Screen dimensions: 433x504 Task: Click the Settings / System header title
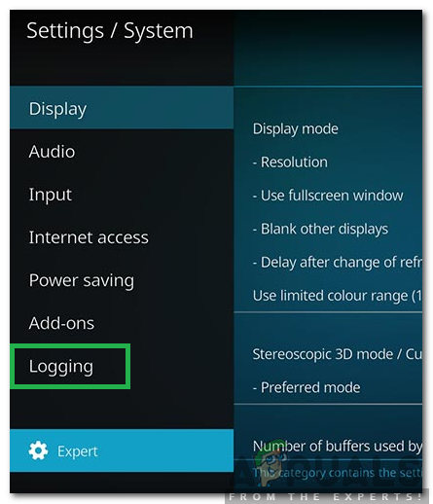[110, 31]
